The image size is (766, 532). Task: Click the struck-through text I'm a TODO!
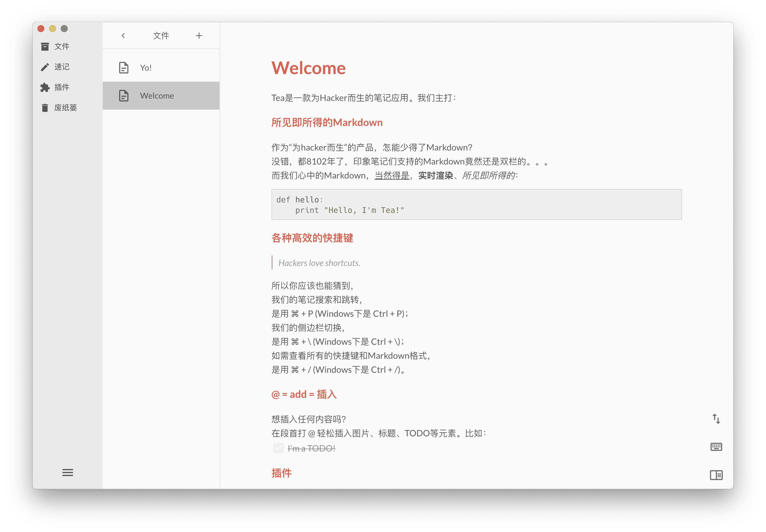(311, 448)
